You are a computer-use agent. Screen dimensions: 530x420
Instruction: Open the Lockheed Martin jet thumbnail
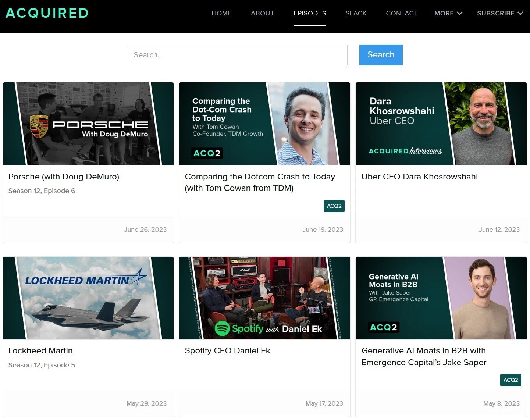[x=88, y=298]
